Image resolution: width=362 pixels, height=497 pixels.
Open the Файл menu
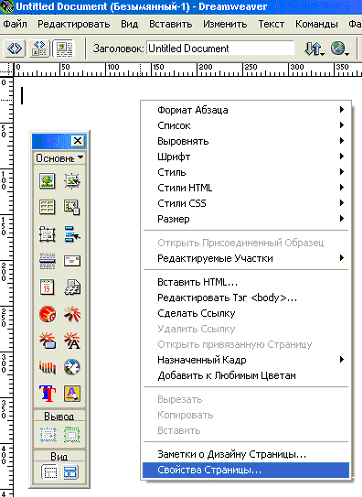(x=15, y=24)
